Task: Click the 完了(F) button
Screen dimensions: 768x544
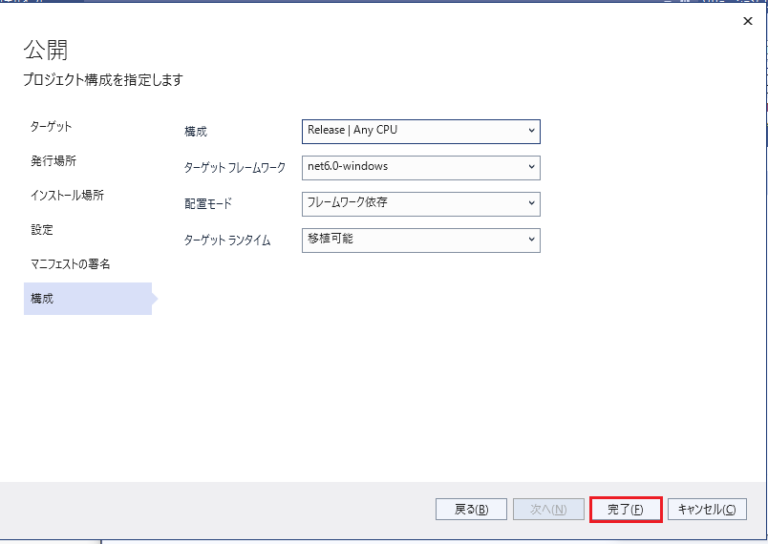Action: (x=626, y=509)
